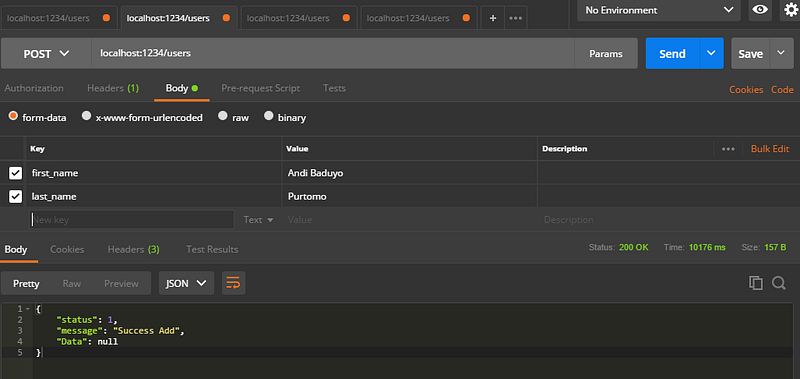Image resolution: width=800 pixels, height=379 pixels.
Task: Click the Params button
Action: pos(606,54)
